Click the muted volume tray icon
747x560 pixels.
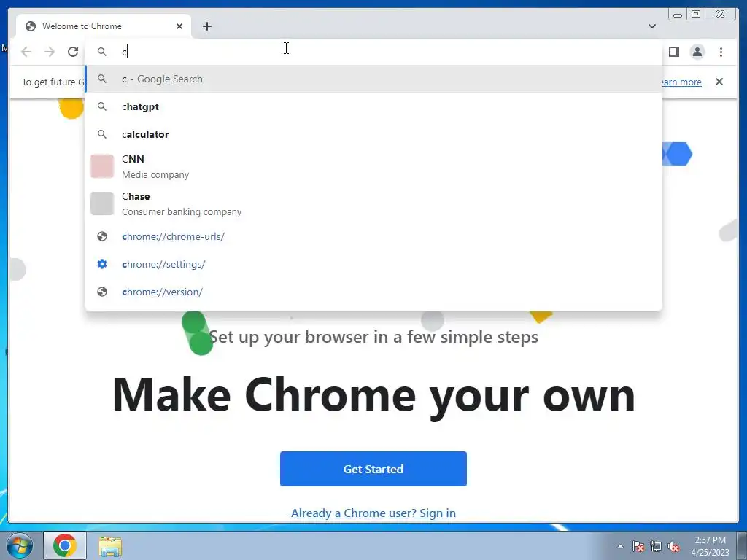click(x=673, y=546)
